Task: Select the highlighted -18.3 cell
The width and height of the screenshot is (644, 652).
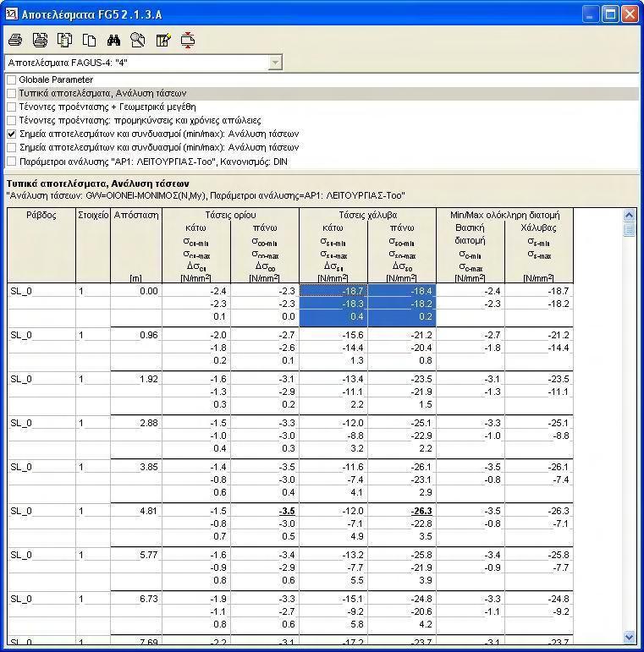Action: [x=333, y=304]
